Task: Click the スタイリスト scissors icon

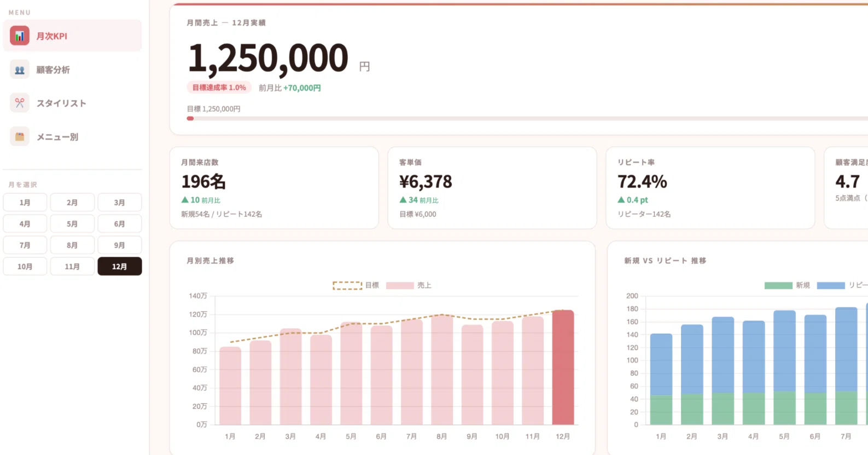Action: (20, 103)
